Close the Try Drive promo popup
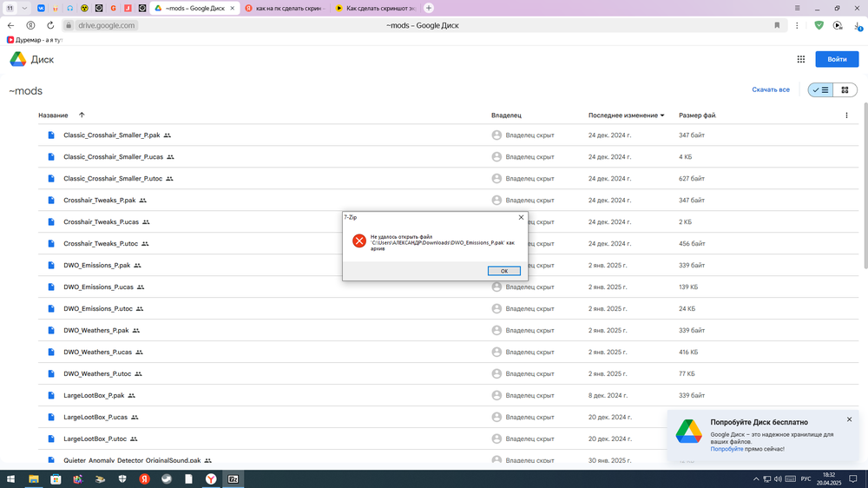 (x=849, y=419)
